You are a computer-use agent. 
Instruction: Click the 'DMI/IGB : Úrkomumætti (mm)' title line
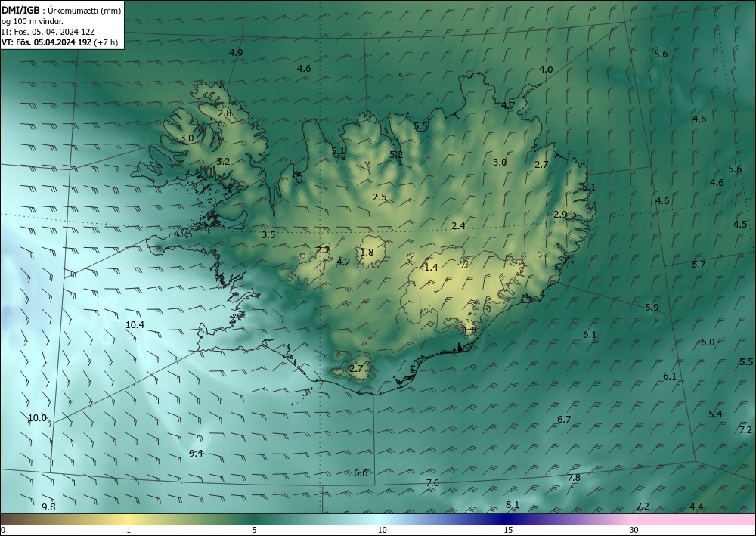point(62,10)
